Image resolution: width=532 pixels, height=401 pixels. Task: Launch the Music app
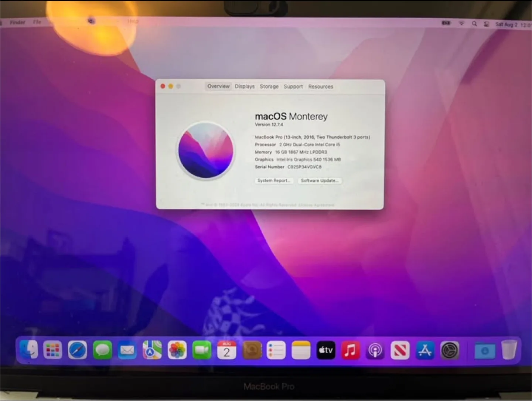(351, 350)
